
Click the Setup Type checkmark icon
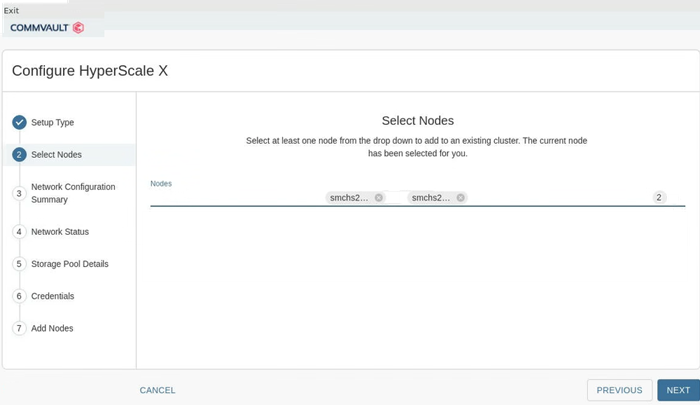[19, 122]
